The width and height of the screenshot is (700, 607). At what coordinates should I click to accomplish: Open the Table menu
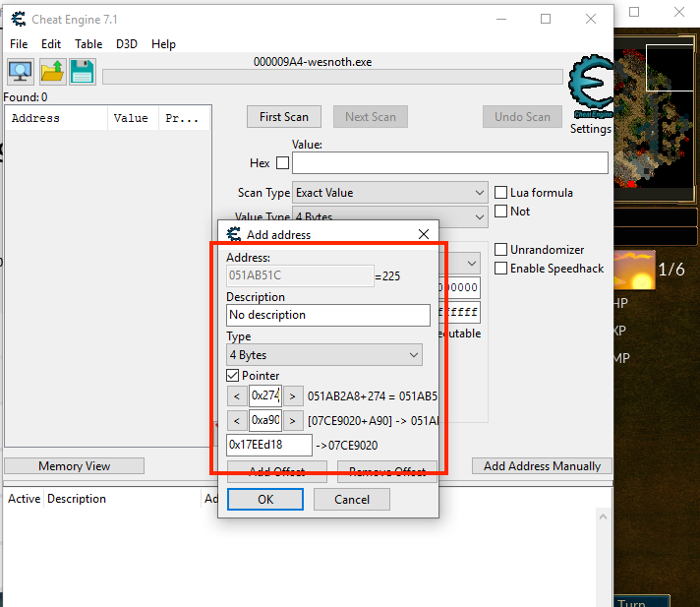[88, 43]
